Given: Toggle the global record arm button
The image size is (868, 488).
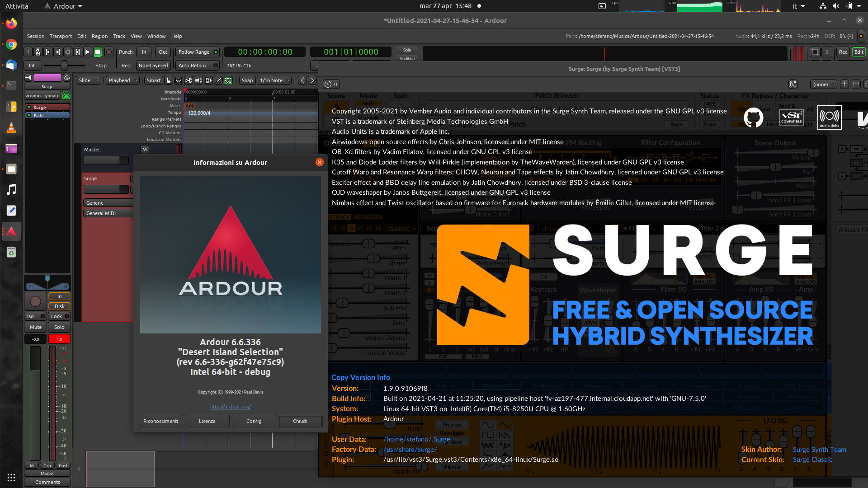Looking at the screenshot, I should click(x=108, y=52).
